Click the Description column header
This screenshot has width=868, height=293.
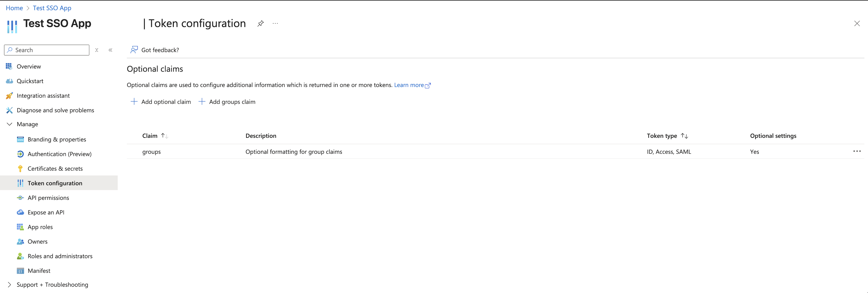coord(261,136)
